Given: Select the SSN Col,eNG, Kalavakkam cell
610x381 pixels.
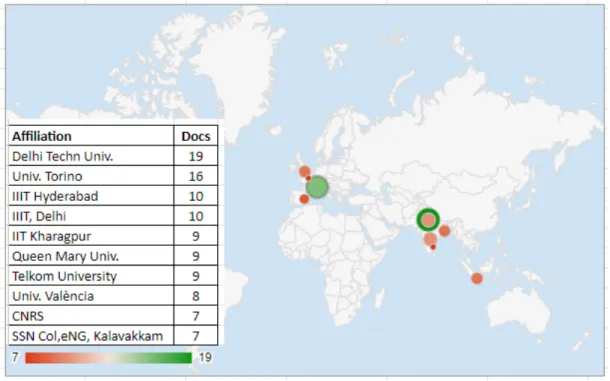Looking at the screenshot, I should (x=91, y=336).
